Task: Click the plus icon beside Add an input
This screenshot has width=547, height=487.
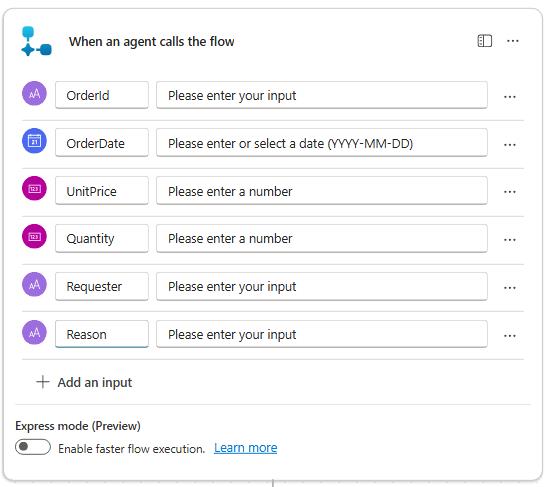Action: click(x=43, y=382)
